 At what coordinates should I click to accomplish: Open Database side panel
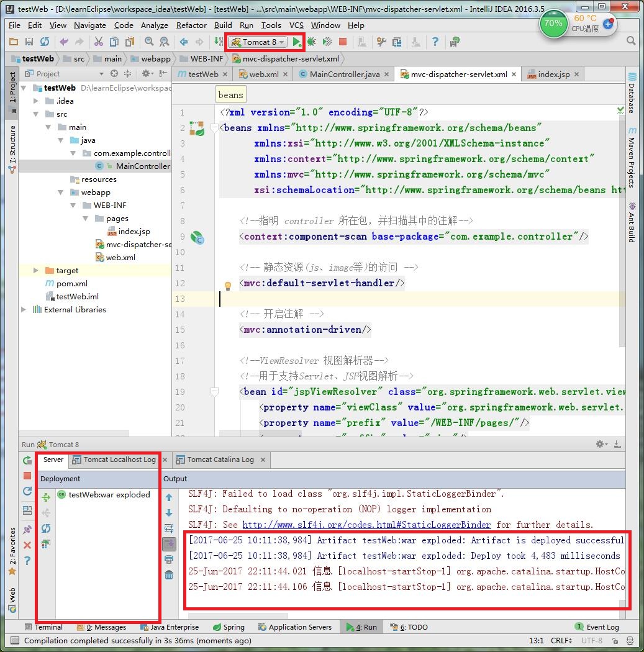click(632, 93)
